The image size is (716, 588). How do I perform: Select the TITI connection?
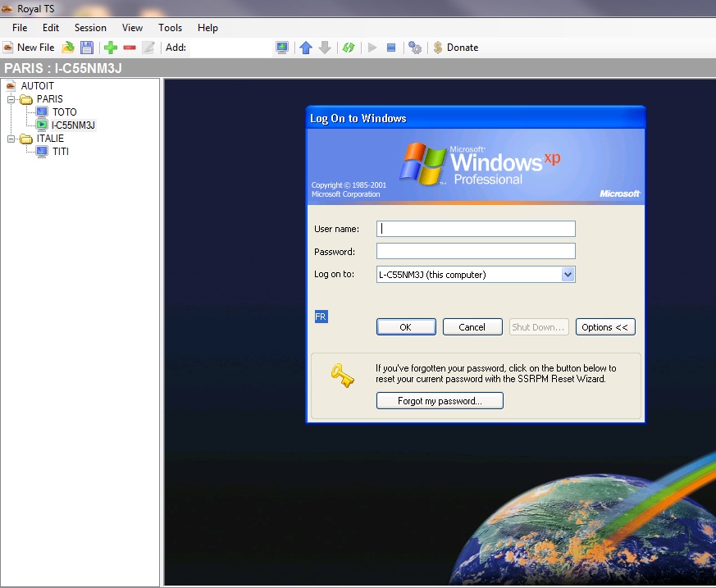pos(61,152)
